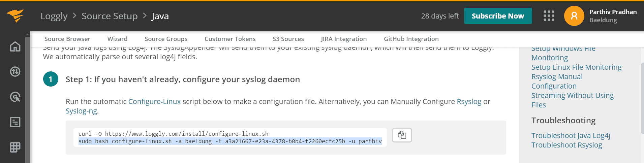Open the GitHub Integration tab
The image size is (644, 163).
[411, 39]
